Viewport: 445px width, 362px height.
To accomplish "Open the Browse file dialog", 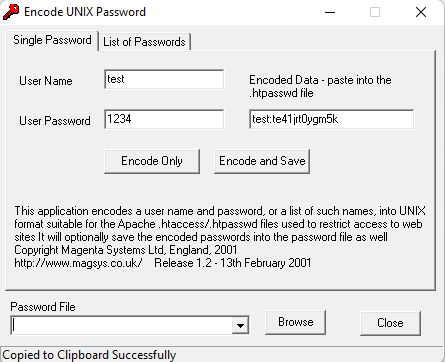I will [295, 322].
